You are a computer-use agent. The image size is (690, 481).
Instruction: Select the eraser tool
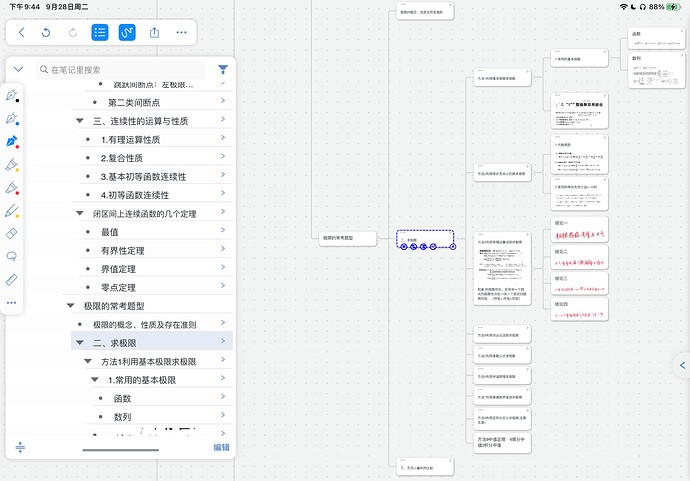12,233
